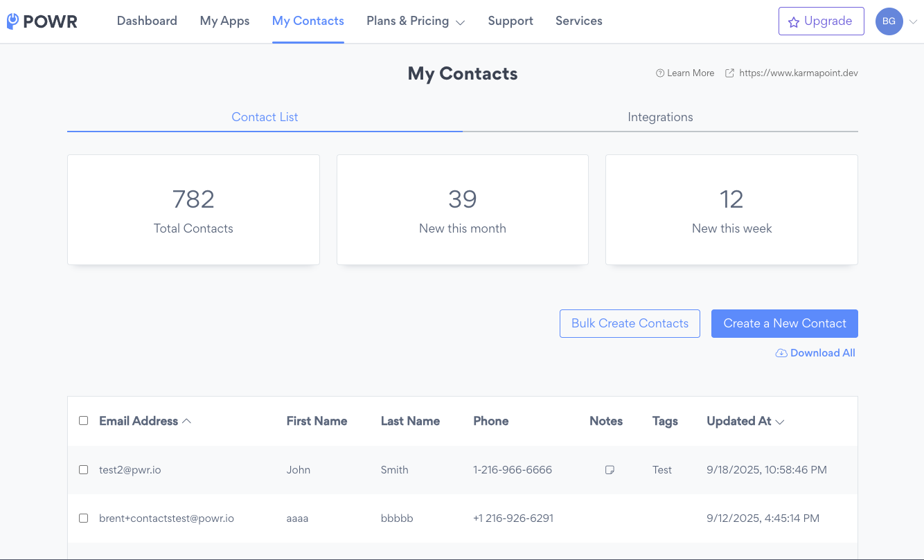Go to My Apps in navigation
This screenshot has width=924, height=560.
224,21
